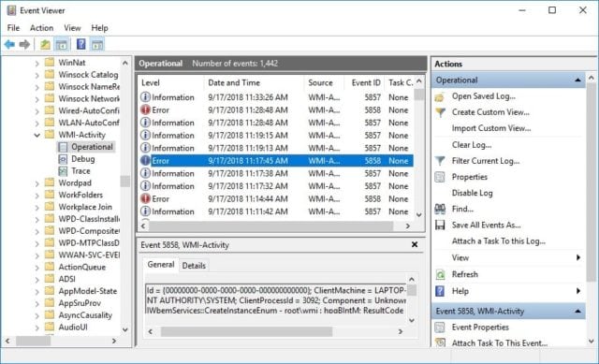This screenshot has width=599, height=364.
Task: Select the Error event at 11:17:45 AM
Action: pyautogui.click(x=277, y=161)
